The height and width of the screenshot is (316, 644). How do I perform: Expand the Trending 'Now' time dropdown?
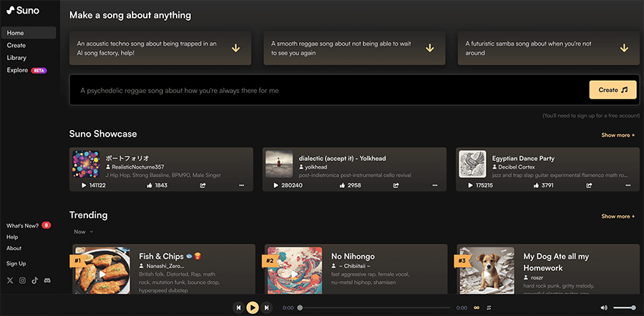click(x=84, y=232)
